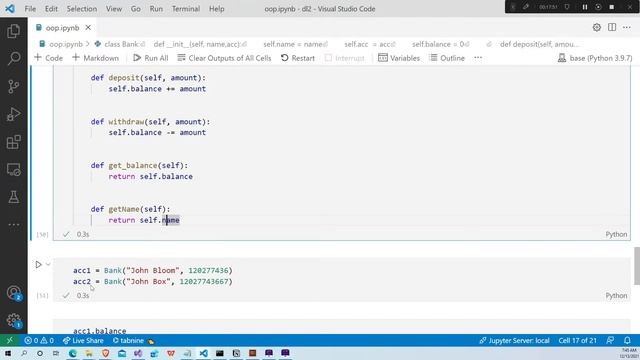The image size is (640, 360).
Task: Open the Run and Debug view
Action: tap(13, 114)
